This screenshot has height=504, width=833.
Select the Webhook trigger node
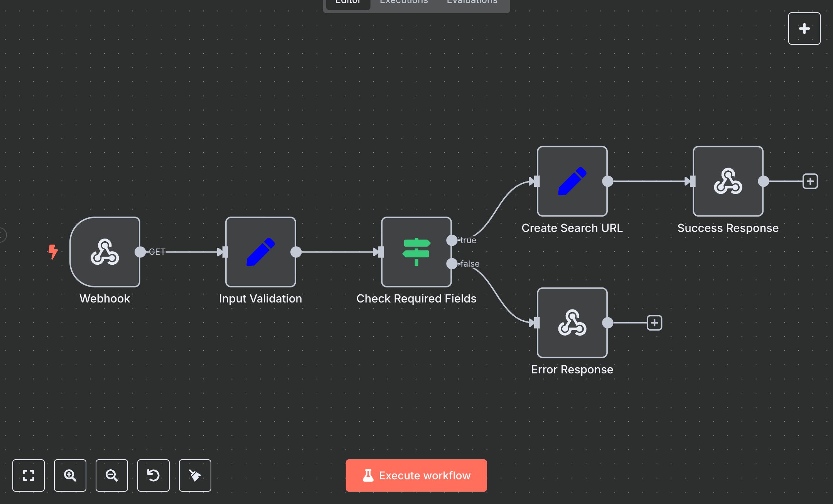[105, 252]
